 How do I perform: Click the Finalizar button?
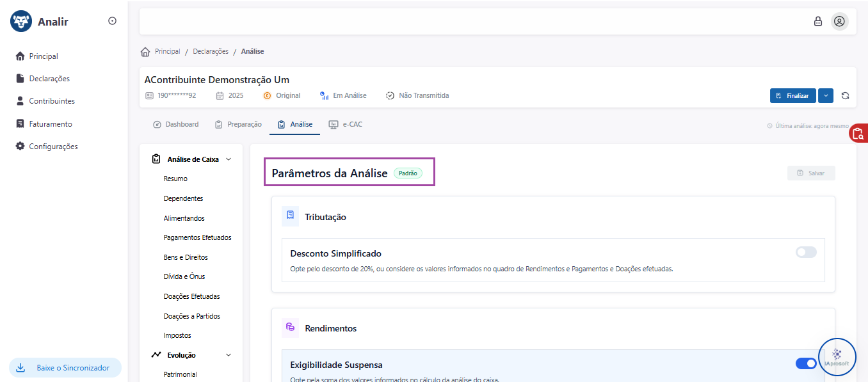[792, 96]
